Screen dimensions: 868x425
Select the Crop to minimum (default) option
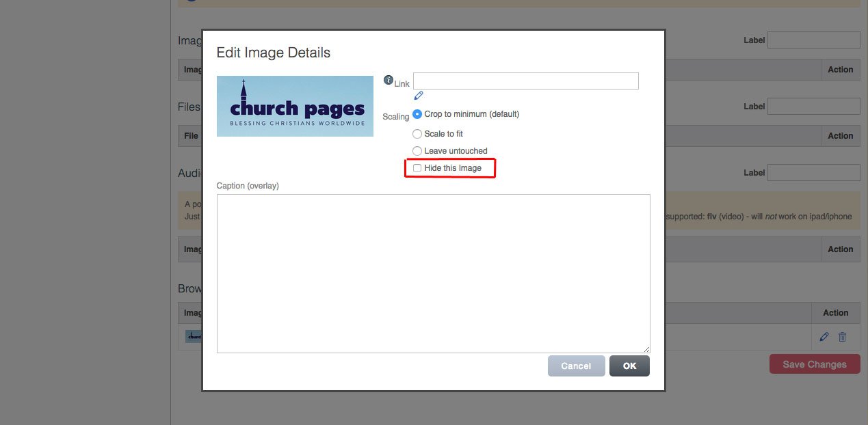[417, 114]
